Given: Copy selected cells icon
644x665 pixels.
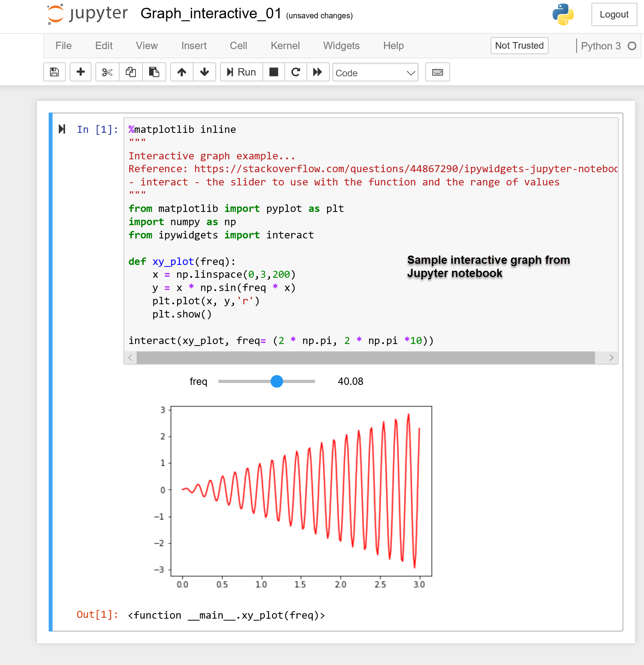Looking at the screenshot, I should pos(131,72).
